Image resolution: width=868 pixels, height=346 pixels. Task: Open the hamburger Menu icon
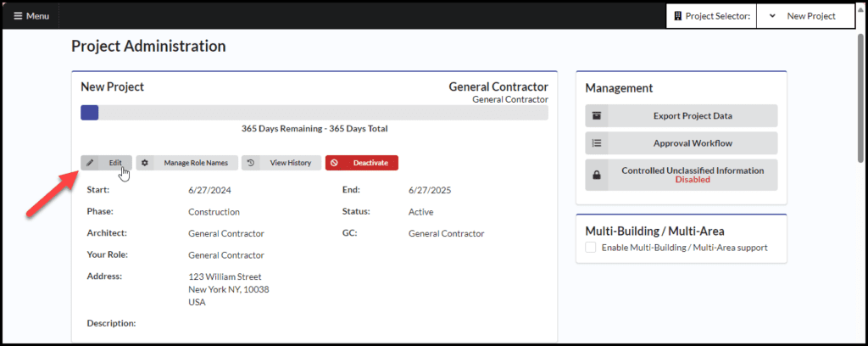tap(19, 16)
